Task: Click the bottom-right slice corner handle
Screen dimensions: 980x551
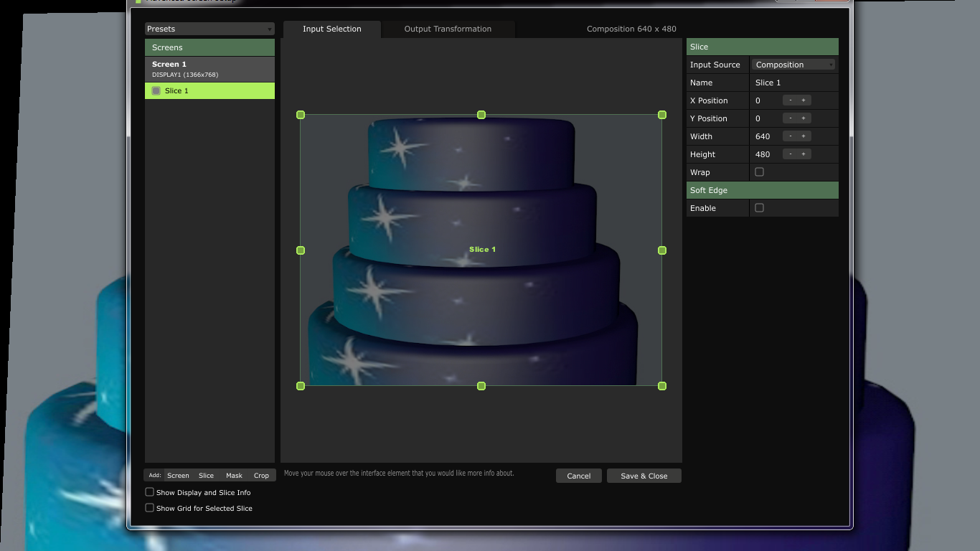Action: click(662, 386)
